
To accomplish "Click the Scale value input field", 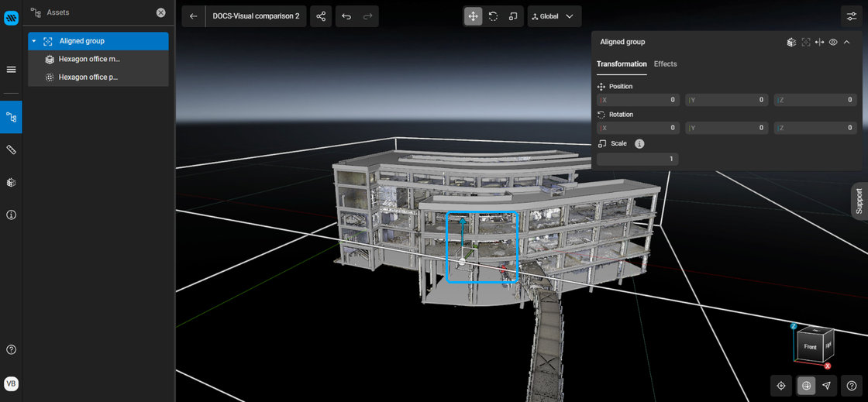I will click(x=638, y=160).
